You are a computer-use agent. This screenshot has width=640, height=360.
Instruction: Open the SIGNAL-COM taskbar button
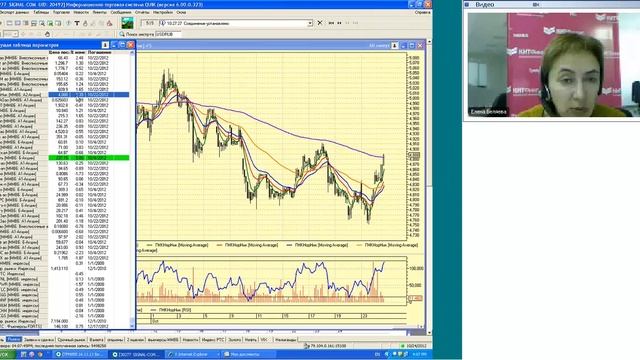tap(136, 354)
